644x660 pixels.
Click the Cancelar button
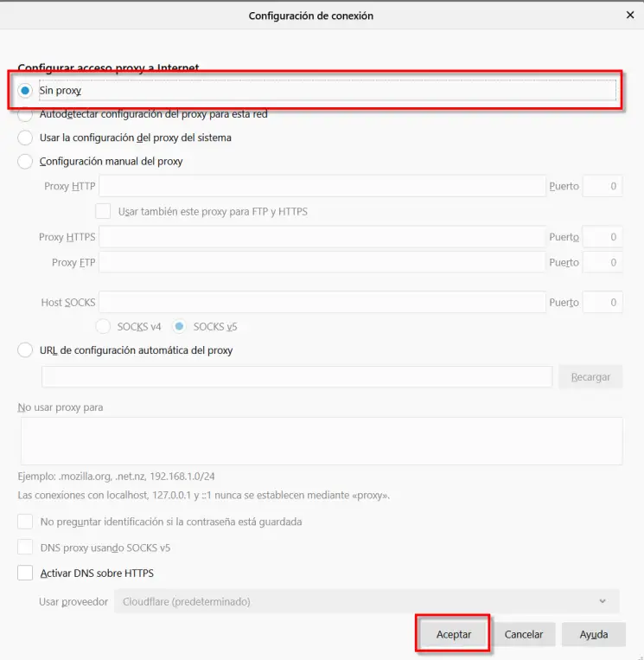tap(524, 634)
